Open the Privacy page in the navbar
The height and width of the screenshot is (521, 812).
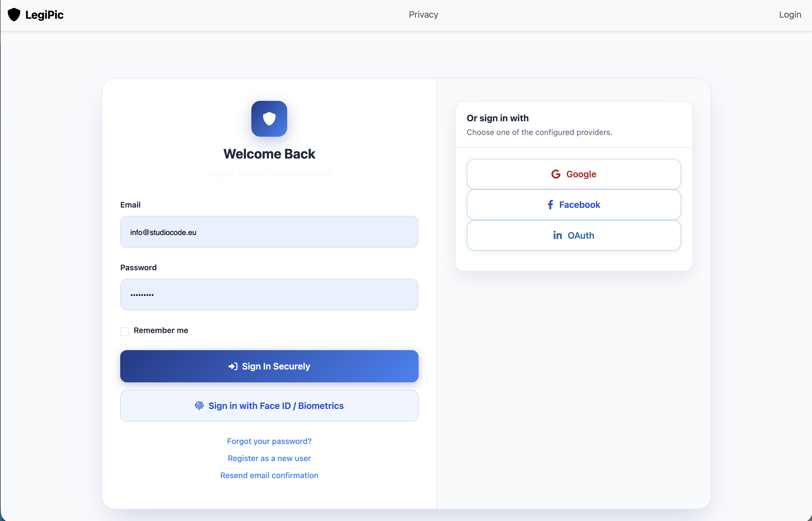pos(423,15)
